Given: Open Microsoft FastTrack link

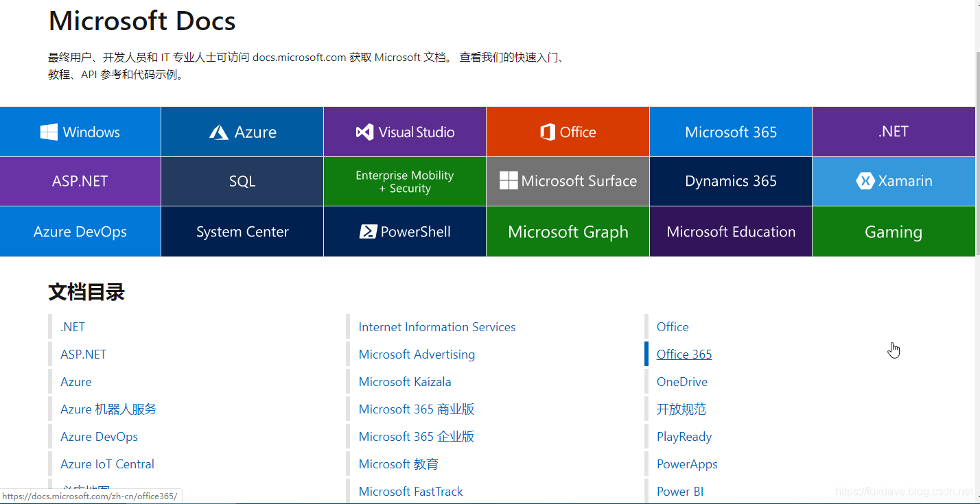Looking at the screenshot, I should click(411, 492).
